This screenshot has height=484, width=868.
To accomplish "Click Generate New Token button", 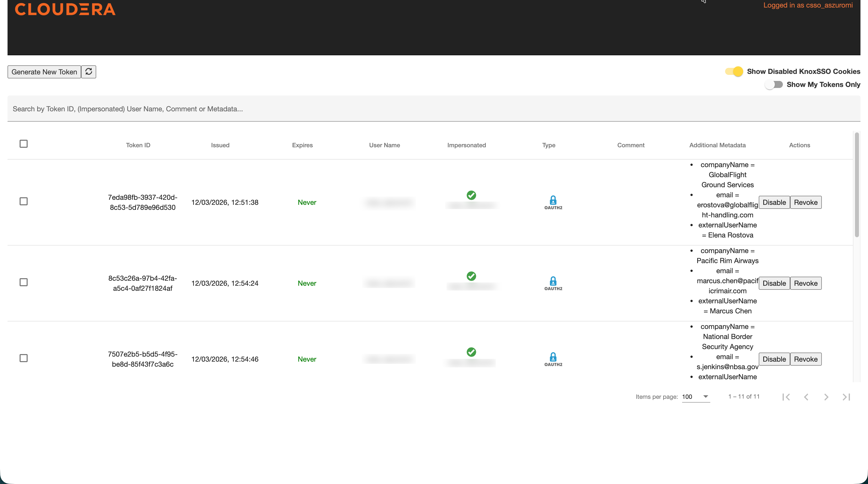I will point(44,72).
